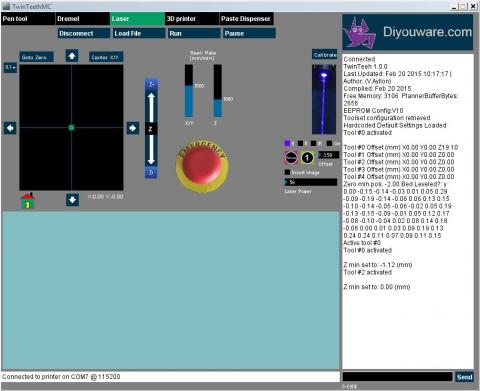The width and height of the screenshot is (480, 391).
Task: Toggle the Invert Image checkbox
Action: click(x=287, y=172)
